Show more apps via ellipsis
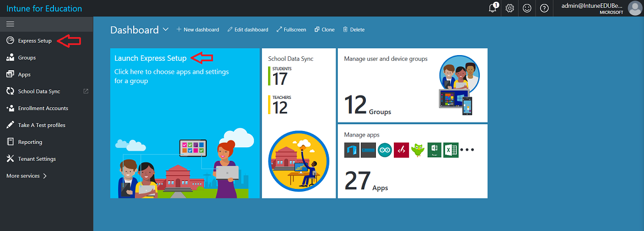This screenshot has height=231, width=644. click(467, 150)
